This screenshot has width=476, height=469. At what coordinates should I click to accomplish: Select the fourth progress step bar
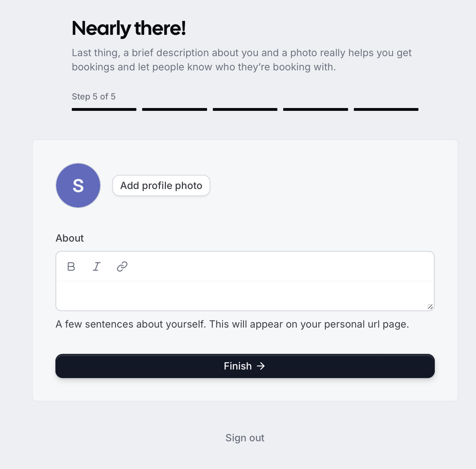[x=315, y=109]
